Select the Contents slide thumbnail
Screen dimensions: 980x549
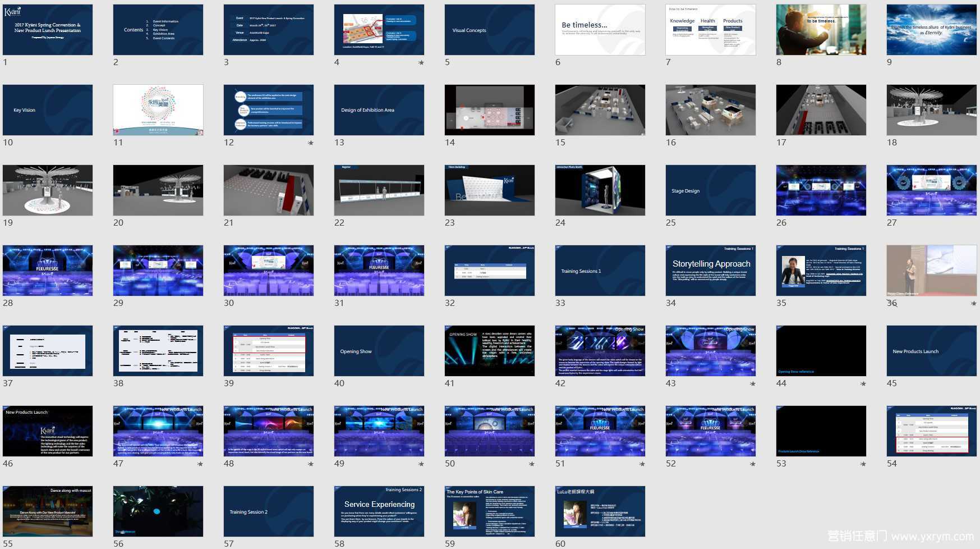click(x=158, y=30)
